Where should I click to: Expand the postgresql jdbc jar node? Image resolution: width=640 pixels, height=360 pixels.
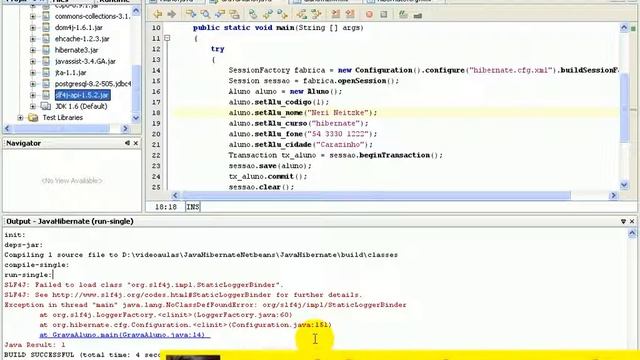(33, 84)
